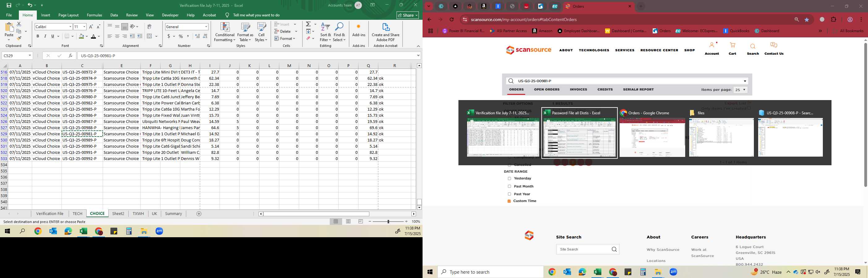Open Sort & Filter options
The width and height of the screenshot is (868, 278).
325,32
